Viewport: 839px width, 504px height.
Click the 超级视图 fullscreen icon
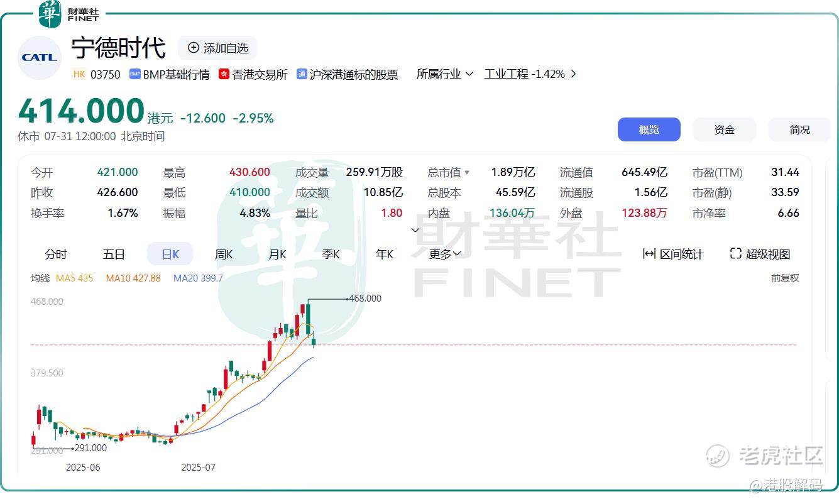click(736, 254)
